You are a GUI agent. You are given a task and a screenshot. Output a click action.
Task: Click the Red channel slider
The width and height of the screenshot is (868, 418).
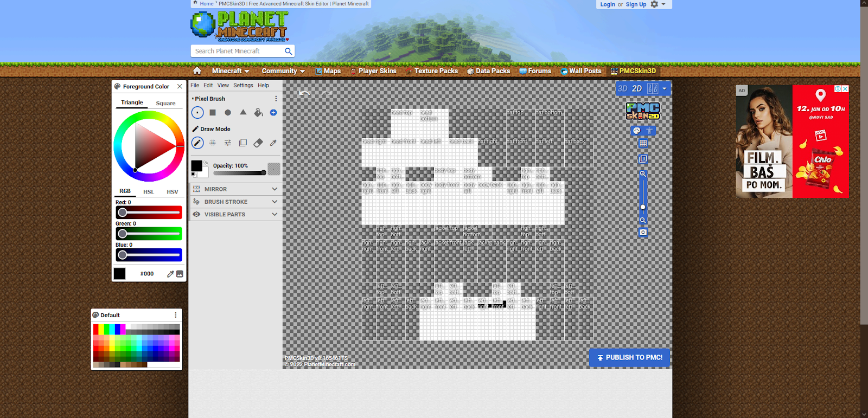tap(149, 213)
